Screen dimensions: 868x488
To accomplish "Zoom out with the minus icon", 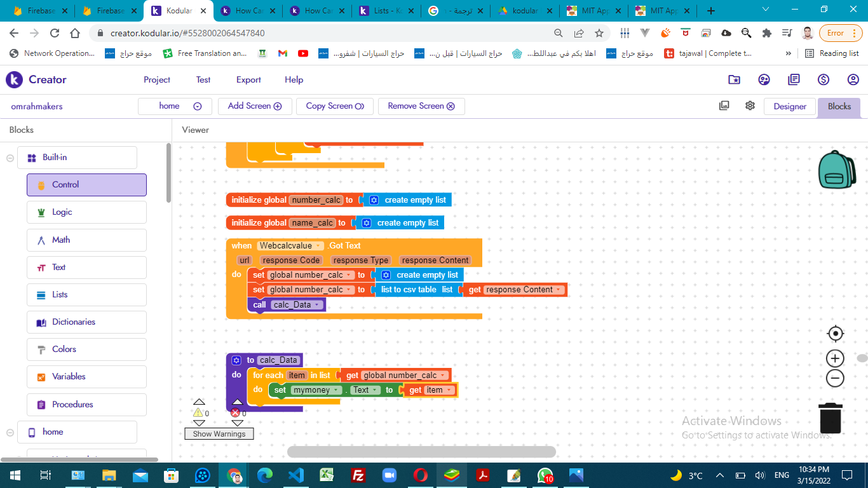I will [835, 379].
